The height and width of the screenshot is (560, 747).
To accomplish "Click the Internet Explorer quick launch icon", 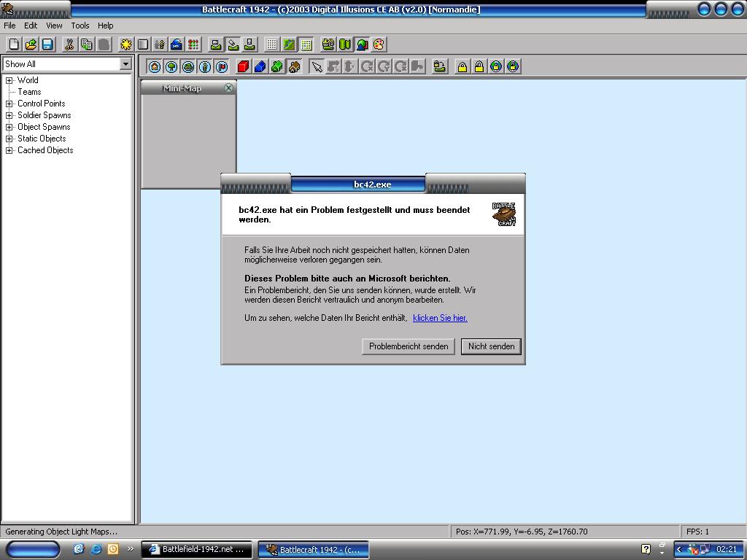I will [x=96, y=549].
